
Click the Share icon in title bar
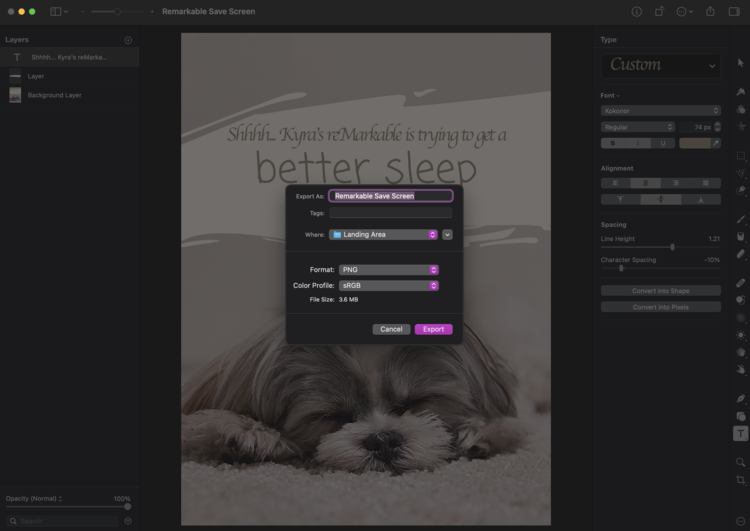[x=710, y=11]
